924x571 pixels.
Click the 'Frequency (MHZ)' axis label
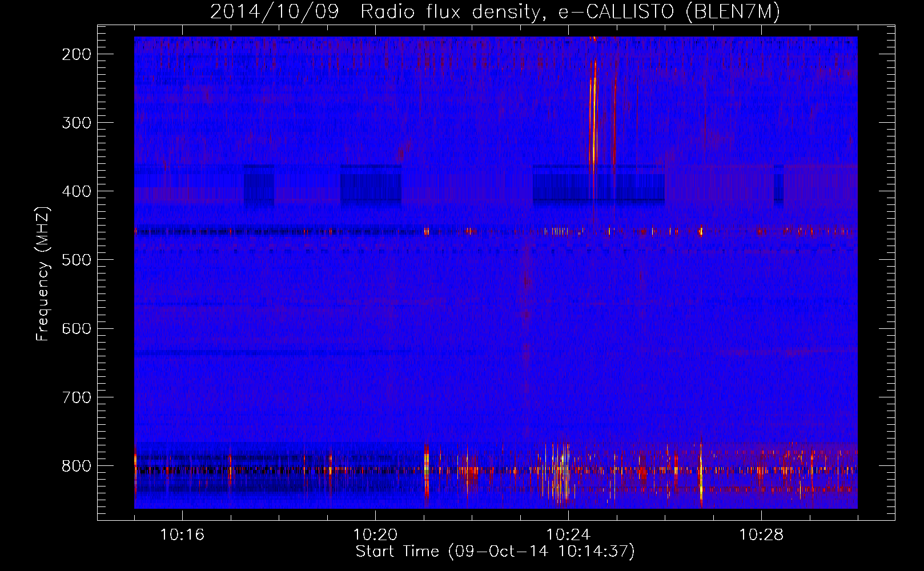(43, 274)
